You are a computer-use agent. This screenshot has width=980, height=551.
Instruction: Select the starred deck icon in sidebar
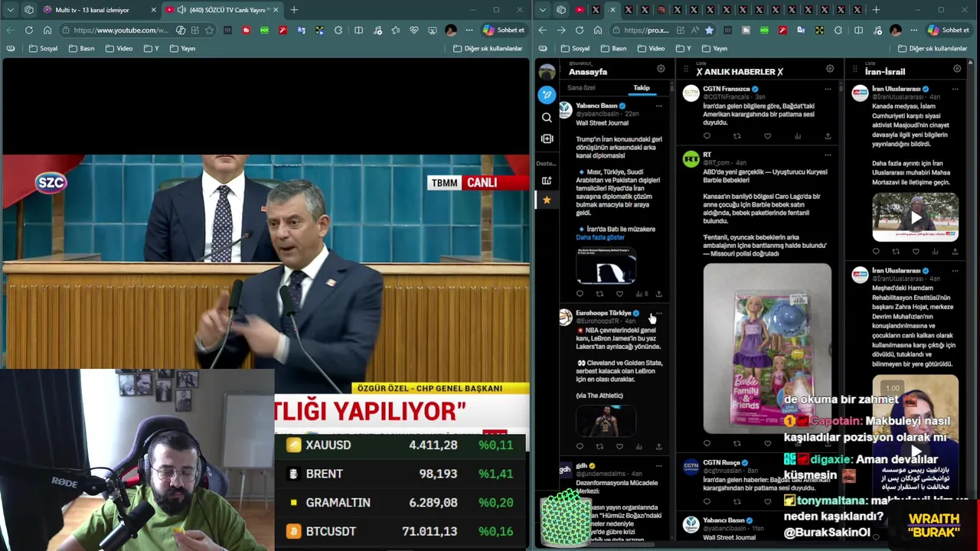click(547, 200)
